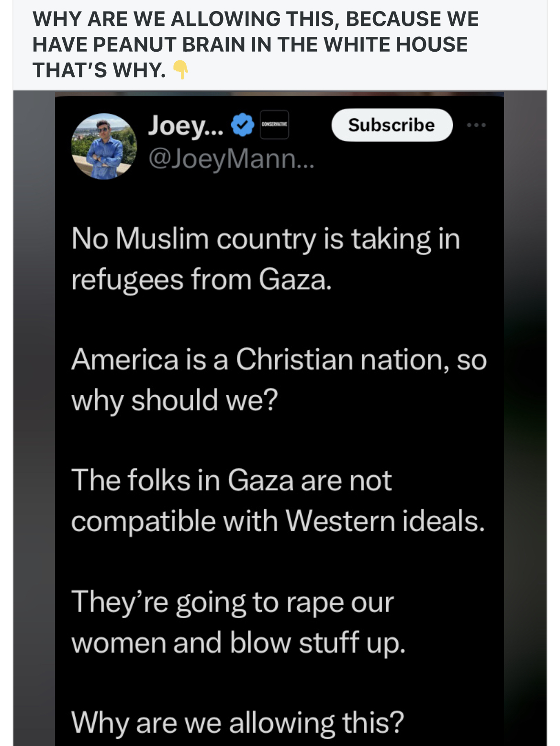Image resolution: width=560 pixels, height=746 pixels.
Task: Click 'The folks in Gaza are not' line
Action: [232, 480]
